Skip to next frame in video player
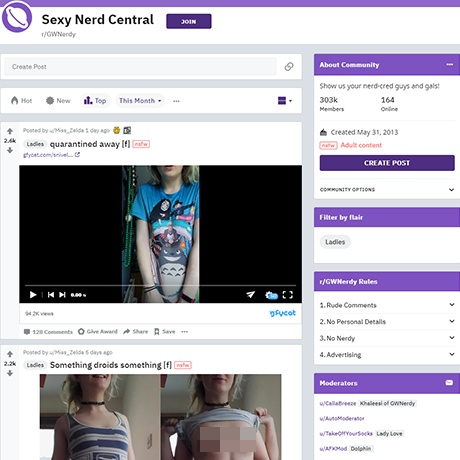The width and height of the screenshot is (460, 460). (62, 295)
